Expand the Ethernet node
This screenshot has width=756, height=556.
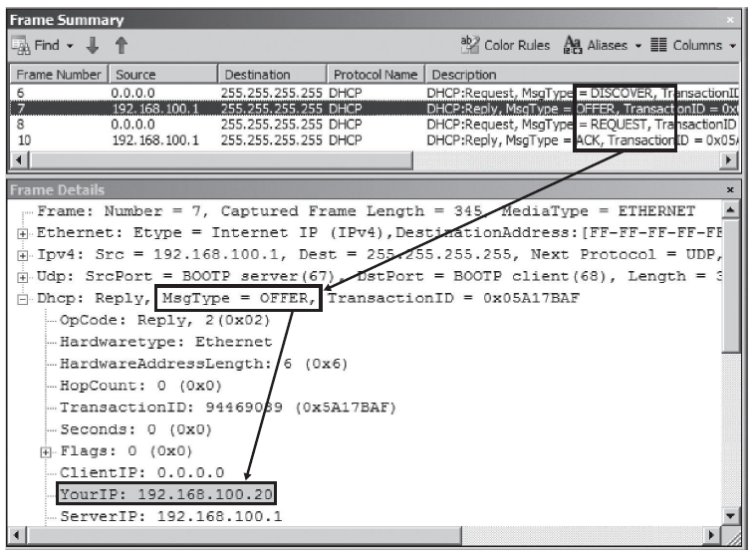tap(22, 233)
